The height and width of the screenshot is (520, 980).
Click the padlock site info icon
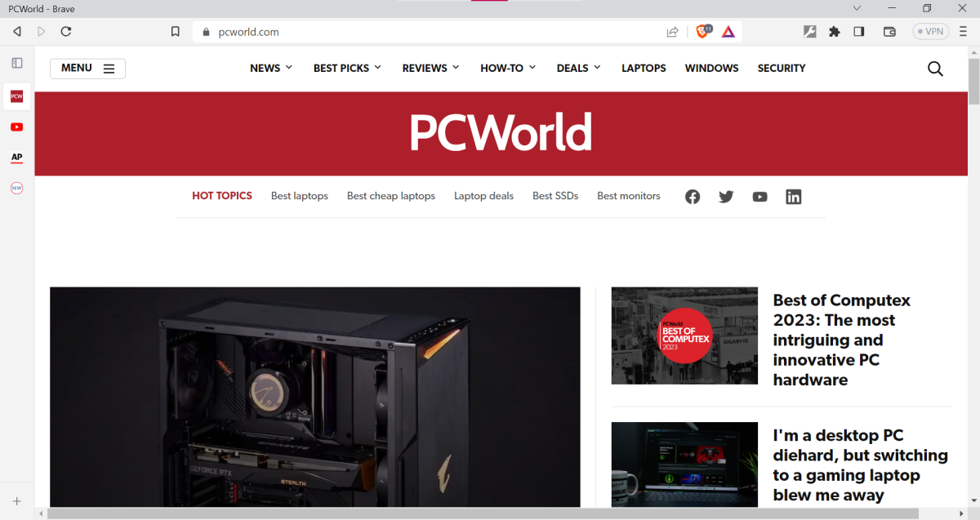point(207,32)
